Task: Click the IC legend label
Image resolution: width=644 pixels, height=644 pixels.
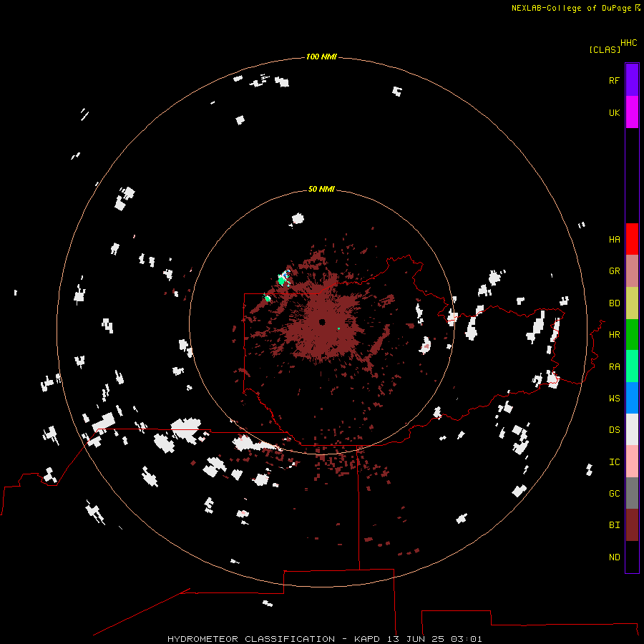Action: (x=614, y=462)
